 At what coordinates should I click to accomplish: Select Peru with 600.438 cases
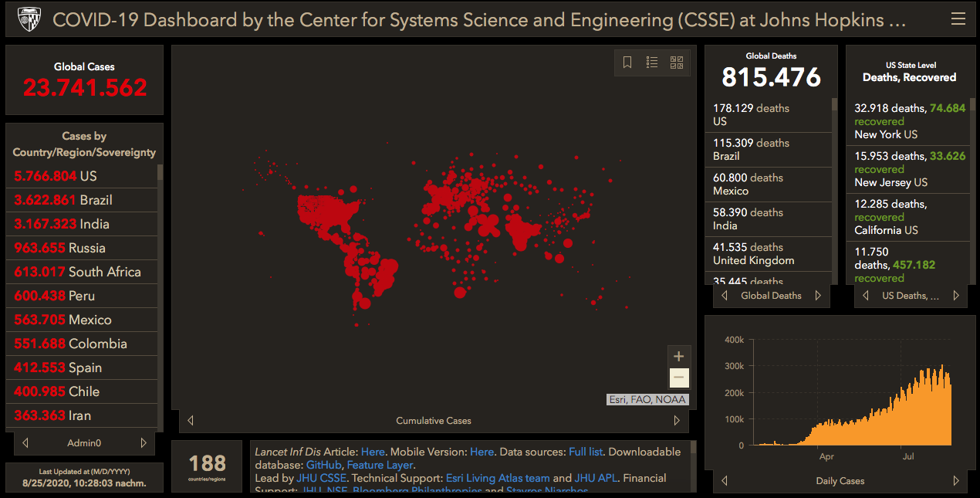[82, 296]
